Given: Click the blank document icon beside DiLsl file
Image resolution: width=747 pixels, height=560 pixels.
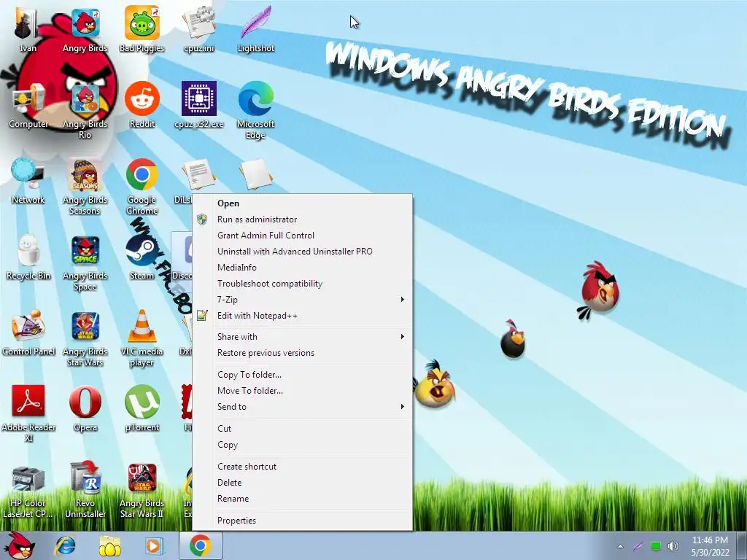Looking at the screenshot, I should (256, 174).
